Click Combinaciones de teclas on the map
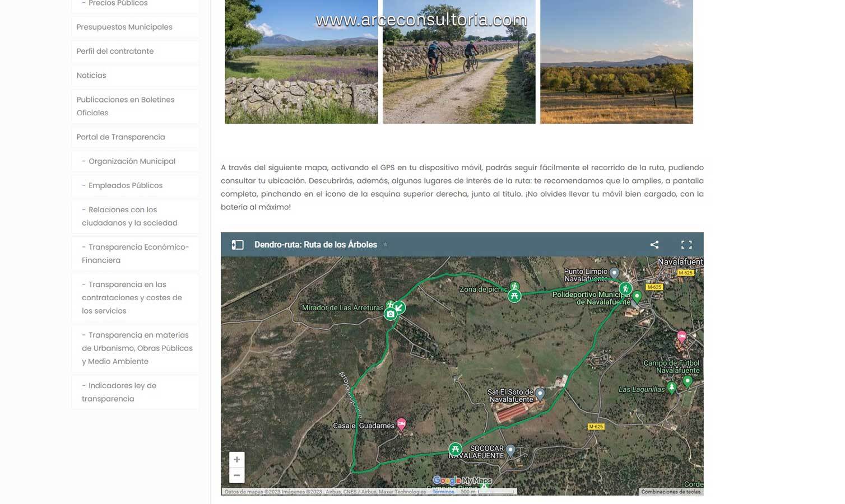 coord(671,492)
